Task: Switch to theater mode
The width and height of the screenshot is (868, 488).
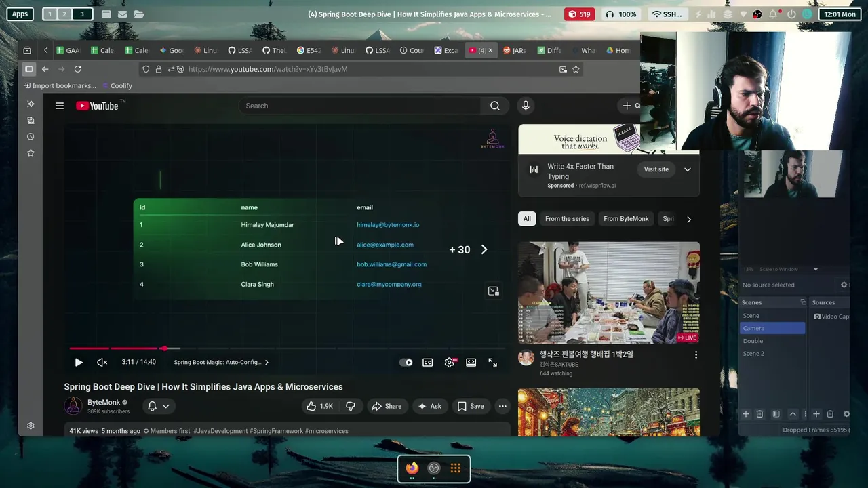Action: click(x=471, y=363)
